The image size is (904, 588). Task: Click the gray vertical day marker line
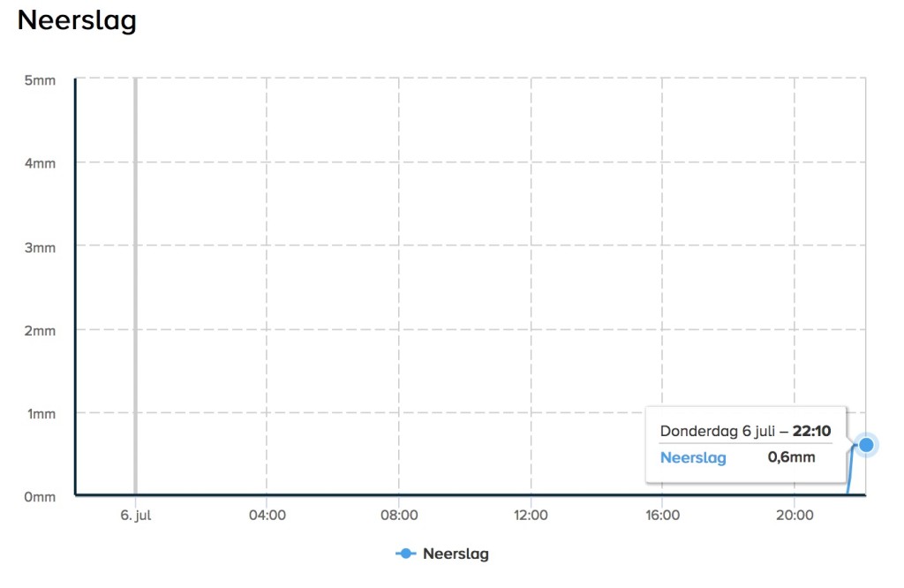coord(135,286)
